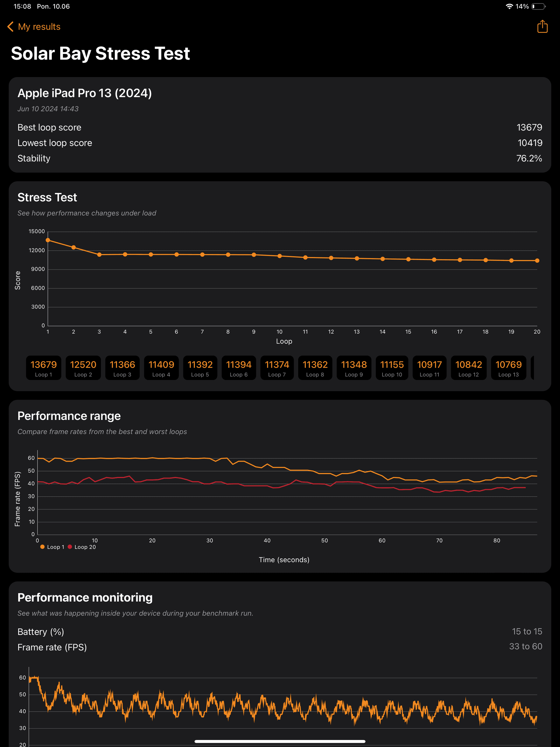This screenshot has height=747, width=560.
Task: Tap the orange Loop 1 legend dot
Action: click(x=42, y=547)
